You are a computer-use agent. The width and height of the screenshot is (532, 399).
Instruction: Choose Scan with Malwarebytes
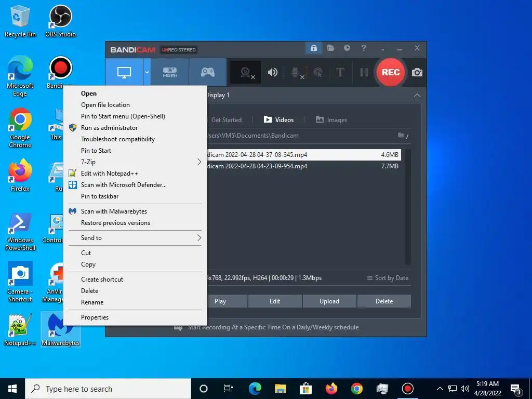pyautogui.click(x=135, y=211)
